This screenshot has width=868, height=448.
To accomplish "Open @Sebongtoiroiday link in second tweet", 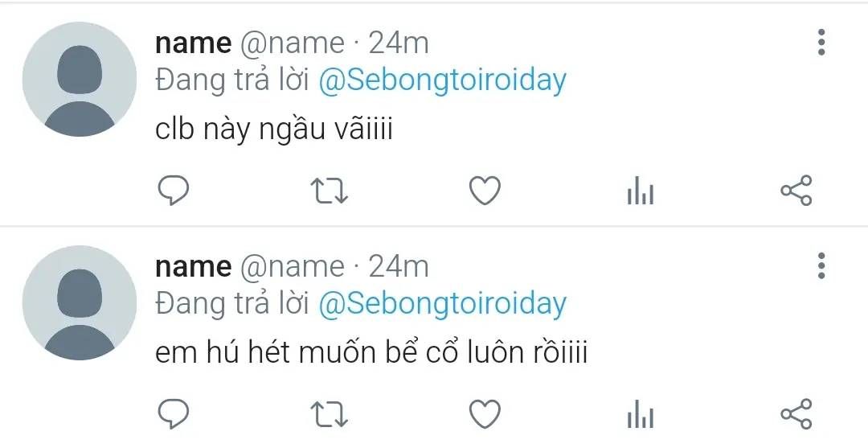I will (442, 304).
